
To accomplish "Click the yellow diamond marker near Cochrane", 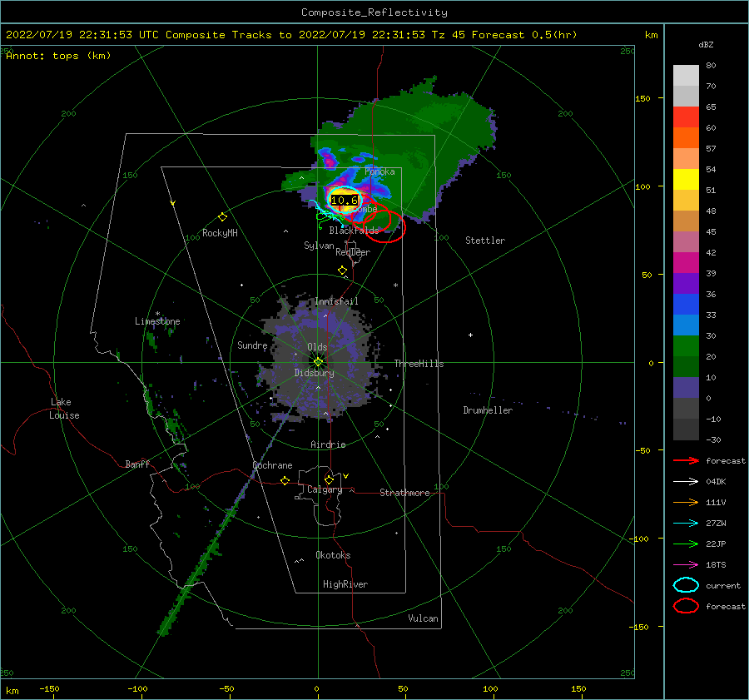I will click(x=285, y=480).
